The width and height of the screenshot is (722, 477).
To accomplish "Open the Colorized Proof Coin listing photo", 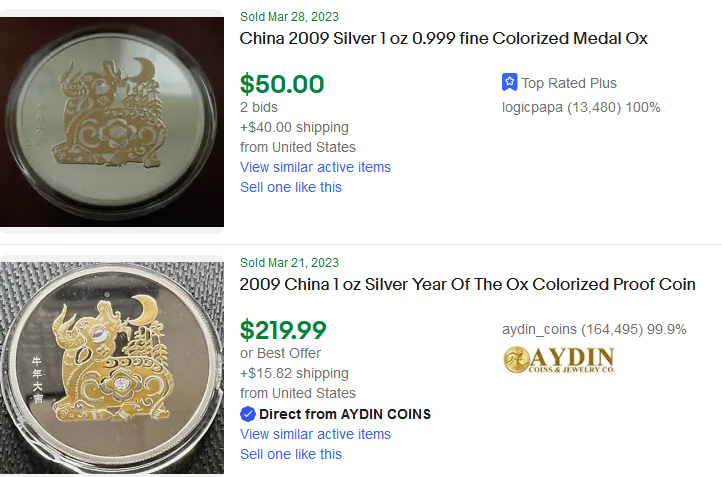I will point(111,365).
